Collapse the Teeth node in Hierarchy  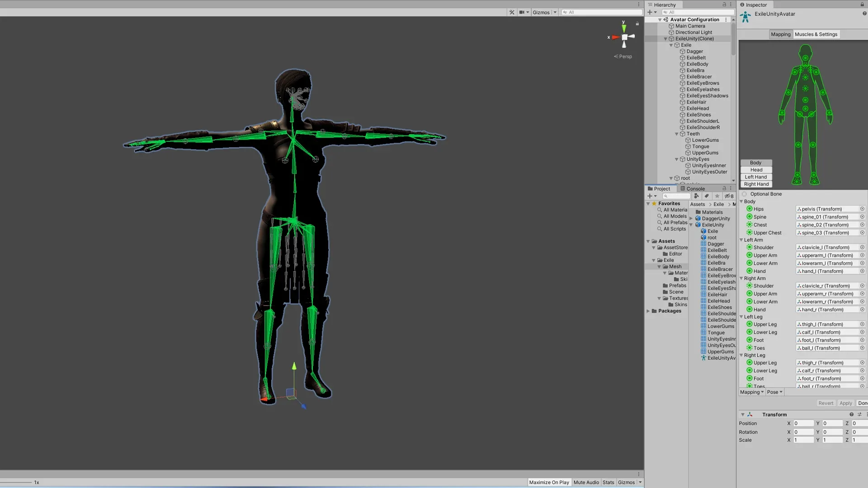point(677,134)
